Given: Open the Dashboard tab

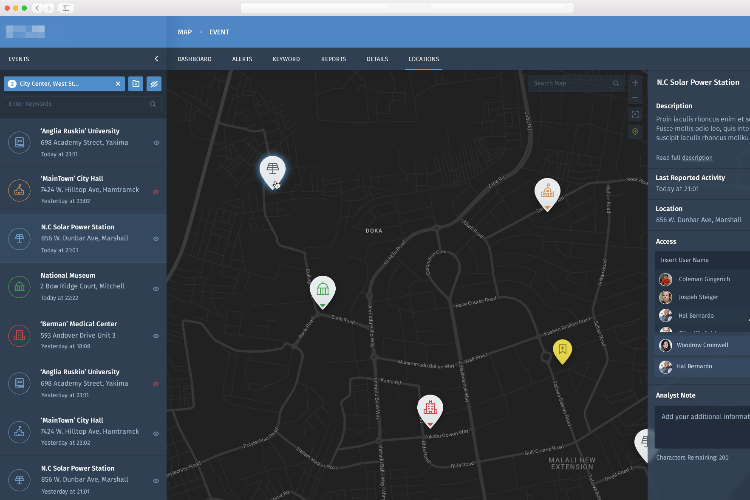Looking at the screenshot, I should point(194,59).
